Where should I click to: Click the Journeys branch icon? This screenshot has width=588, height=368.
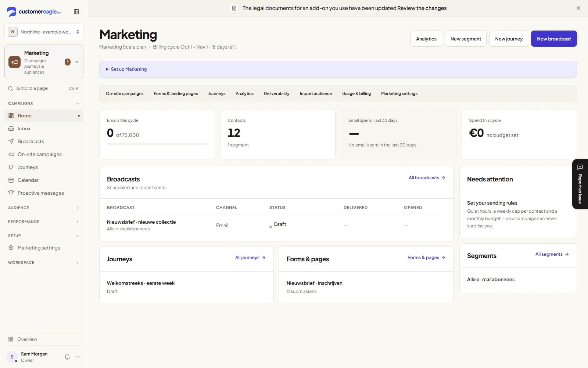pyautogui.click(x=11, y=167)
